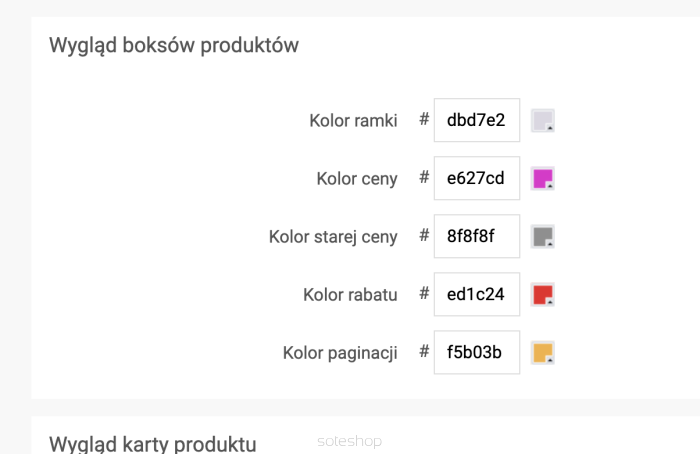
Task: Open the red Kolor rabatu color swatch
Action: click(542, 295)
